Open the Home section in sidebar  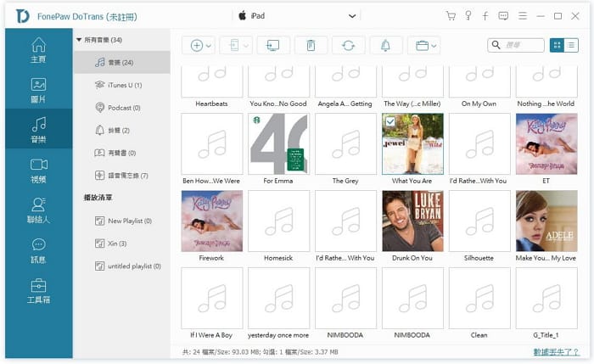[x=39, y=49]
